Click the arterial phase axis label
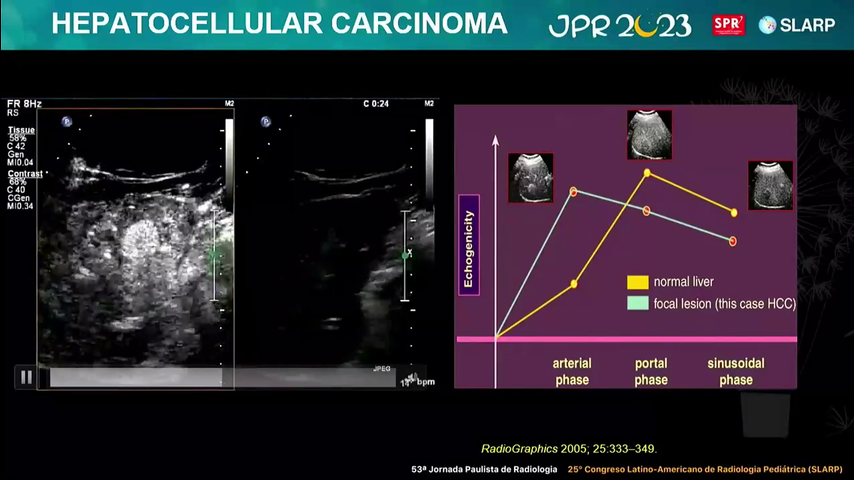854x480 pixels. point(572,371)
